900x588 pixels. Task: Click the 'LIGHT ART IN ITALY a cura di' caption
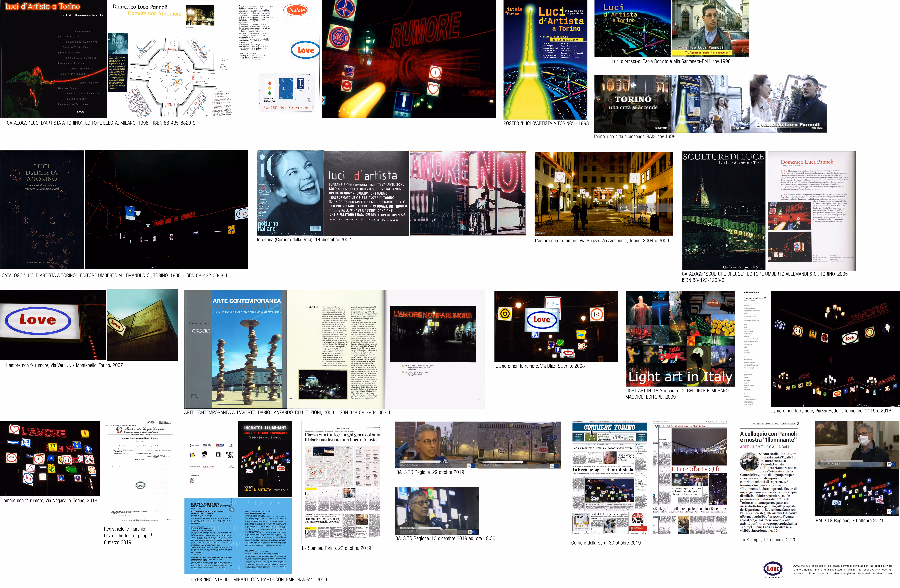[x=677, y=394]
